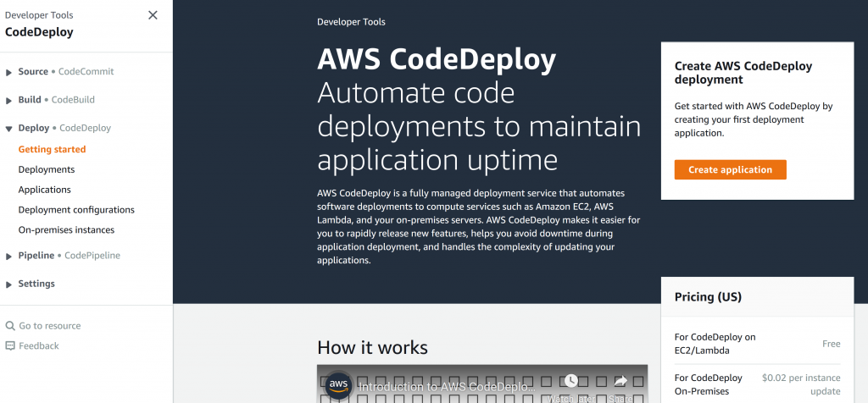Open Deployments in the sidebar
This screenshot has width=868, height=403.
47,169
